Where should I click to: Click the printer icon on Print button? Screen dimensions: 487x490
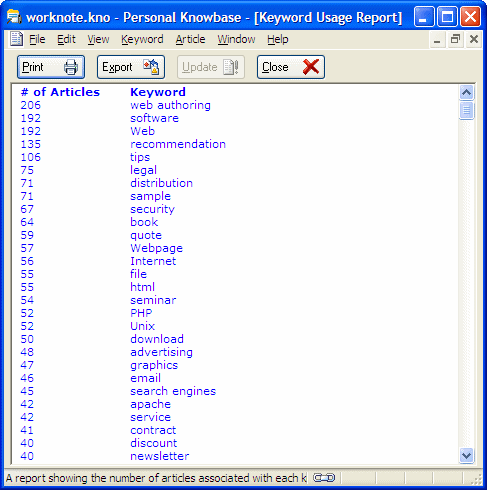[x=71, y=67]
